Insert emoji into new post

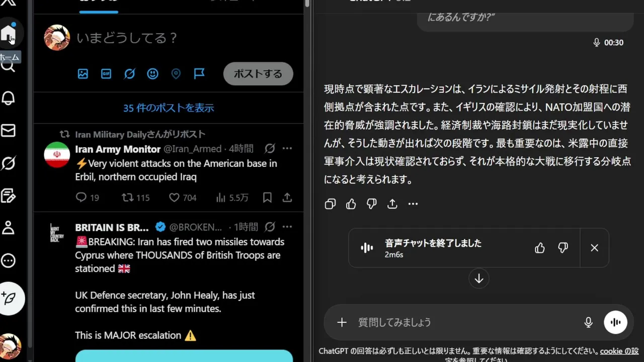click(152, 74)
